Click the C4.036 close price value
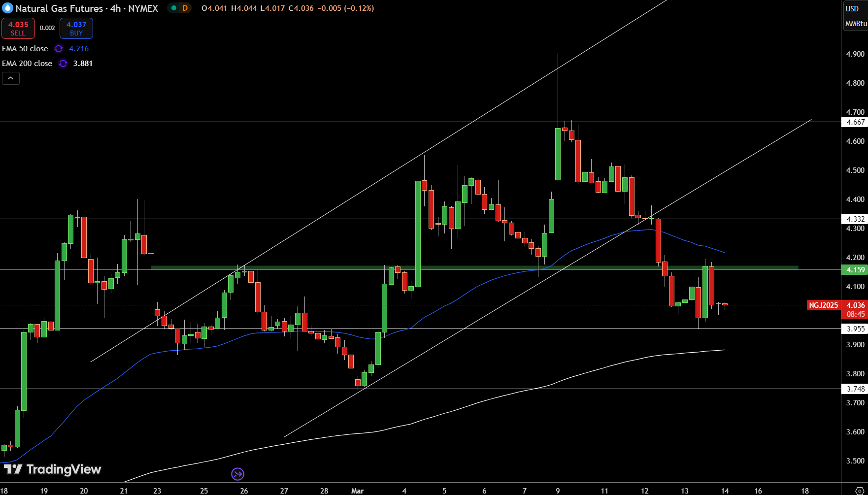Viewport: 868px width, 495px height. (x=301, y=8)
